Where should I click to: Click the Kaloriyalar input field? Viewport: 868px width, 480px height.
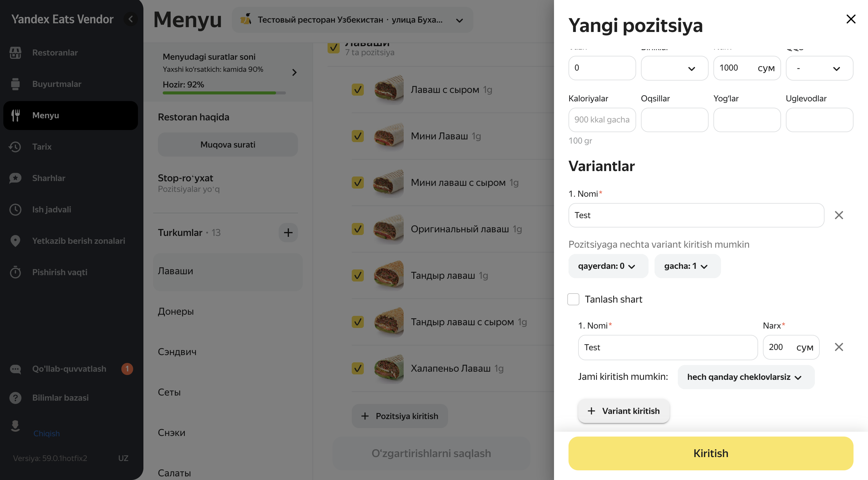coord(602,120)
